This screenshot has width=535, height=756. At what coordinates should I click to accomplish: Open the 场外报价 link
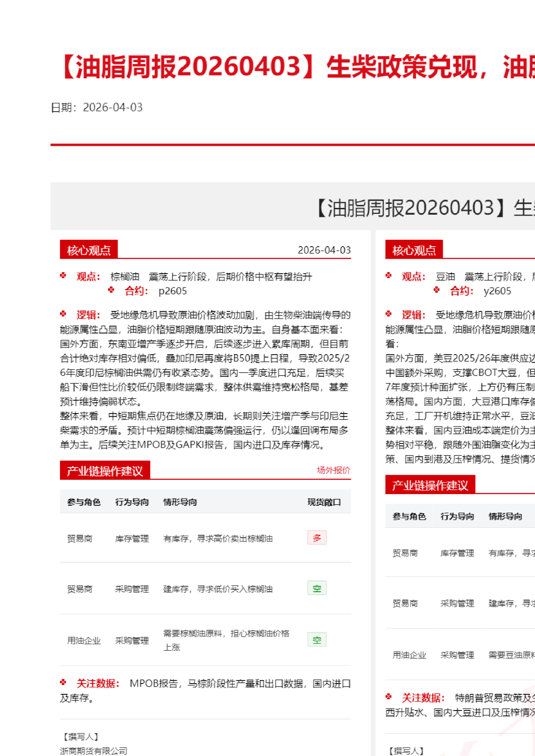coord(333,470)
